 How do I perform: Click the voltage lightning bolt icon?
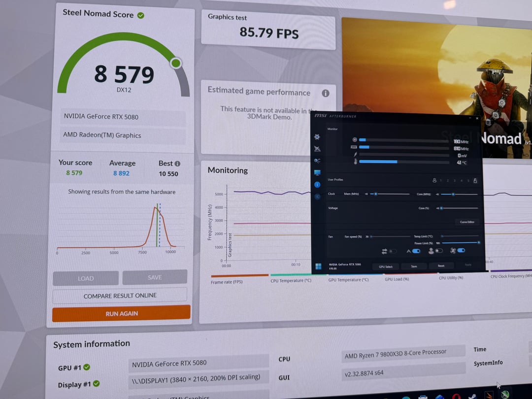click(355, 154)
